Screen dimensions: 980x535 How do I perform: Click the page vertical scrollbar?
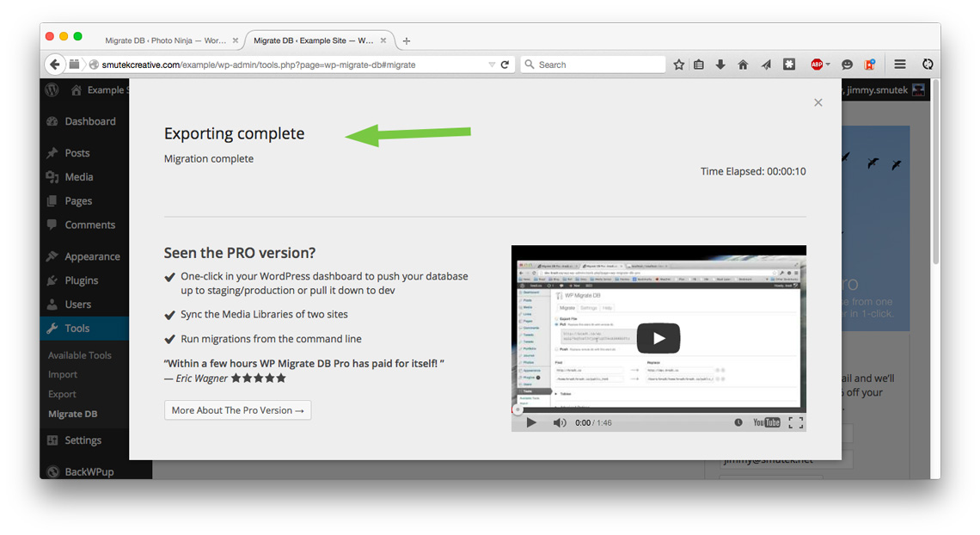935,172
